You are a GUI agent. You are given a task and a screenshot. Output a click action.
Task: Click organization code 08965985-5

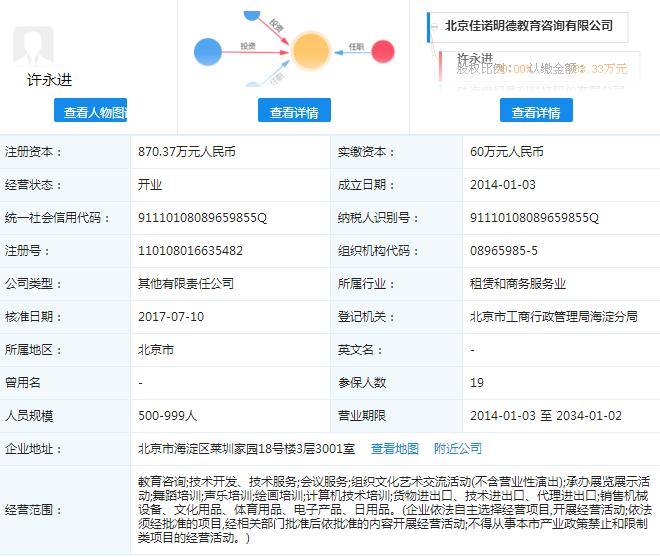[x=504, y=251]
